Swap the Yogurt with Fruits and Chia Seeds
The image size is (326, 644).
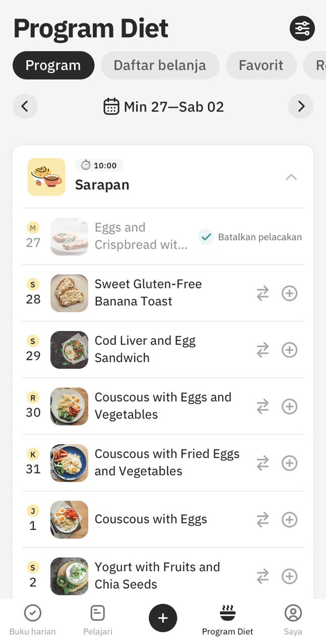click(263, 576)
